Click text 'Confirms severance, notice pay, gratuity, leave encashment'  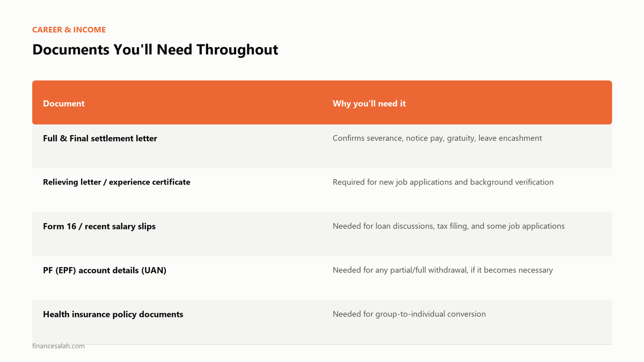coord(437,138)
